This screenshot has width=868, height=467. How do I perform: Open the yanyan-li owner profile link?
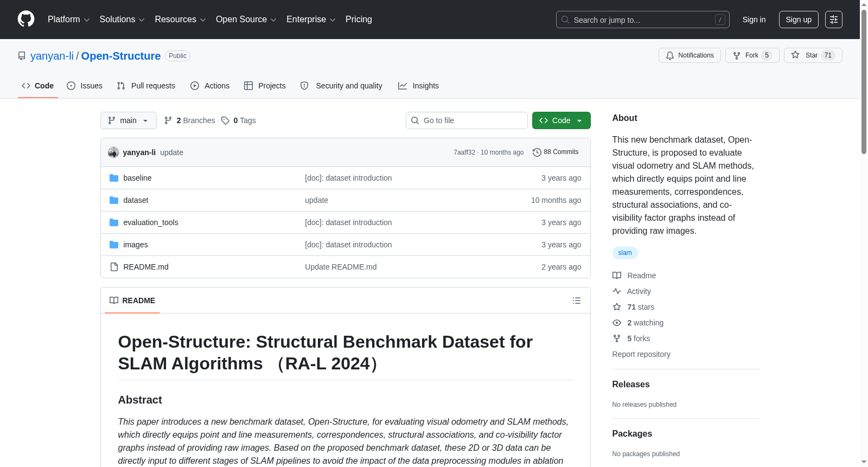click(x=52, y=56)
